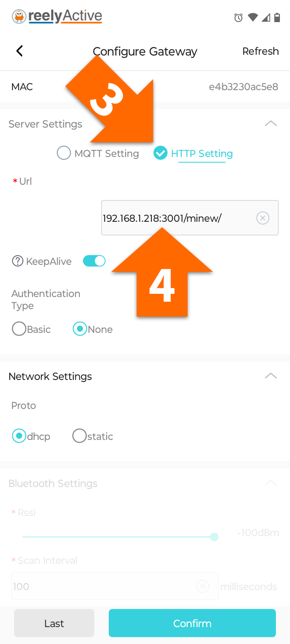Image resolution: width=290 pixels, height=644 pixels.
Task: Select the None authentication option
Action: coord(80,329)
